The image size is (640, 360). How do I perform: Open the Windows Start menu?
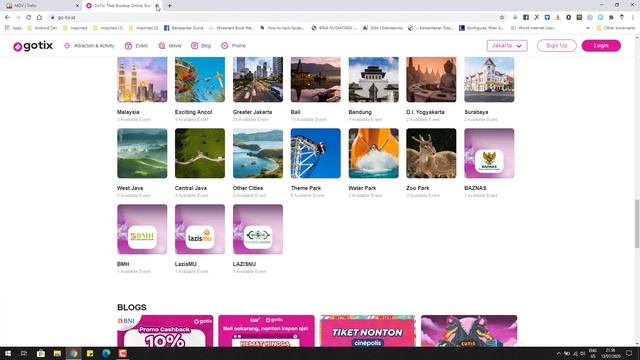(x=8, y=353)
